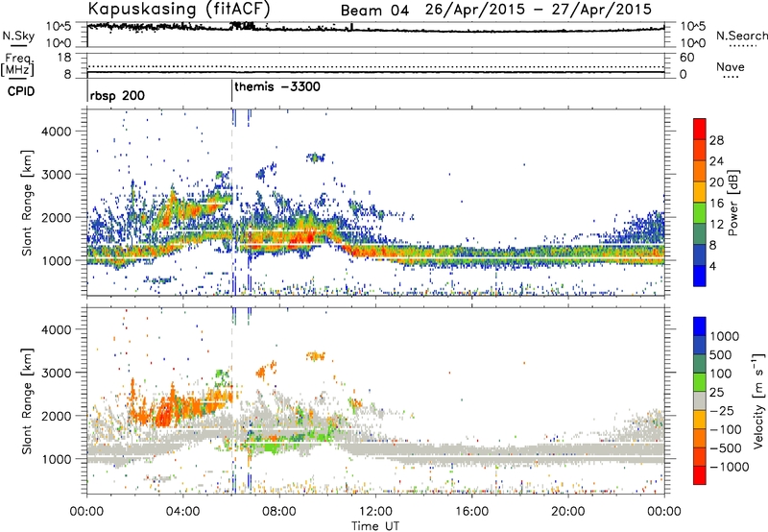
Task: Click the '18' tick on frequency axis
Action: [64, 58]
